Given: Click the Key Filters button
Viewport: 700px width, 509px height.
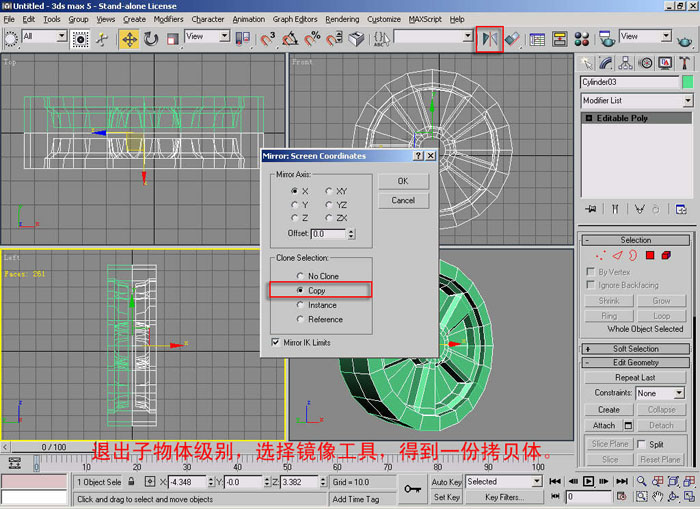Looking at the screenshot, I should tap(504, 497).
